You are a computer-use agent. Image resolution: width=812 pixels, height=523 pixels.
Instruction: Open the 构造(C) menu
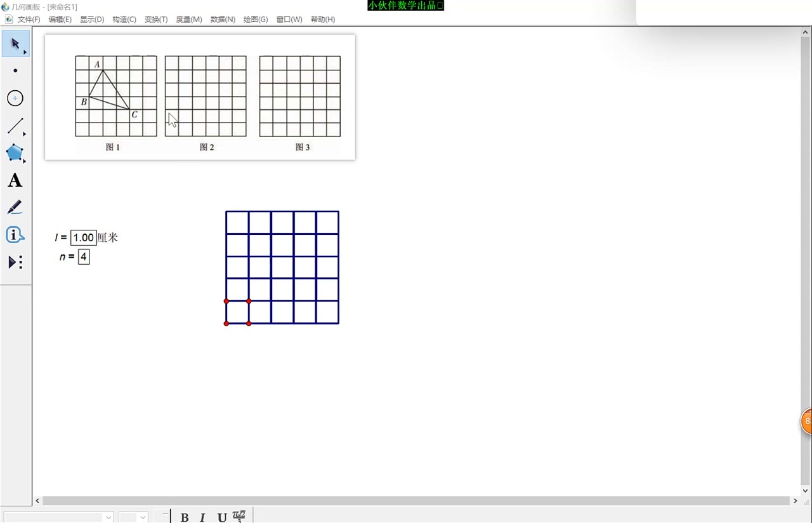point(124,19)
